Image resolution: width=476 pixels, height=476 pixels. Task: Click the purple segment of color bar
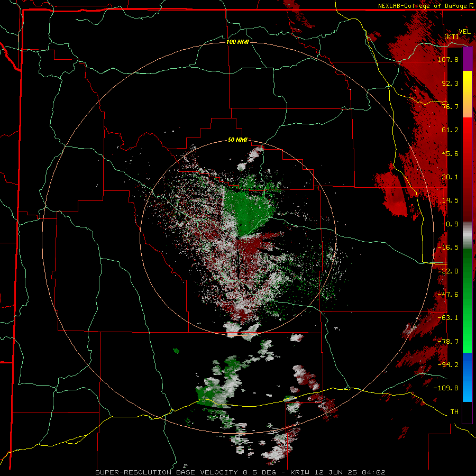pos(467,59)
